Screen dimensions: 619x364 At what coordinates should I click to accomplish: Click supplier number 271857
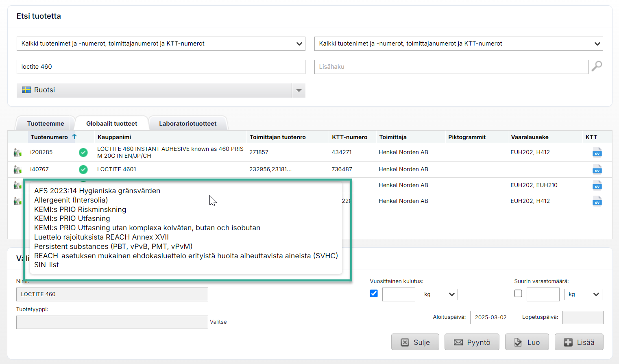coord(259,152)
